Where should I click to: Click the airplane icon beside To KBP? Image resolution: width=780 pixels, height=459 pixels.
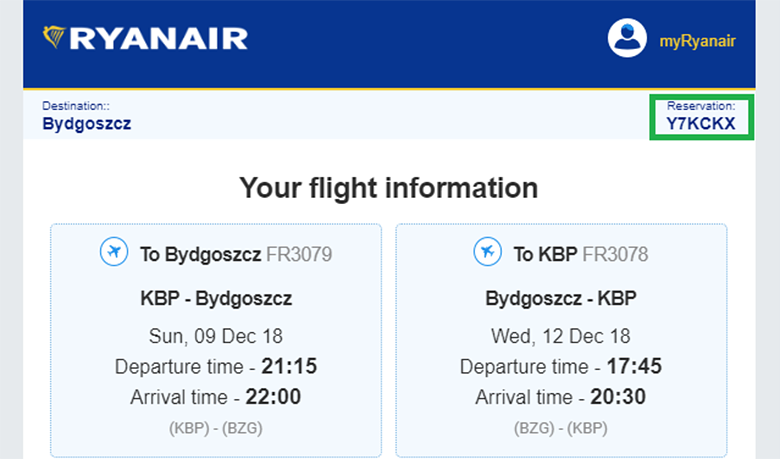pos(489,253)
